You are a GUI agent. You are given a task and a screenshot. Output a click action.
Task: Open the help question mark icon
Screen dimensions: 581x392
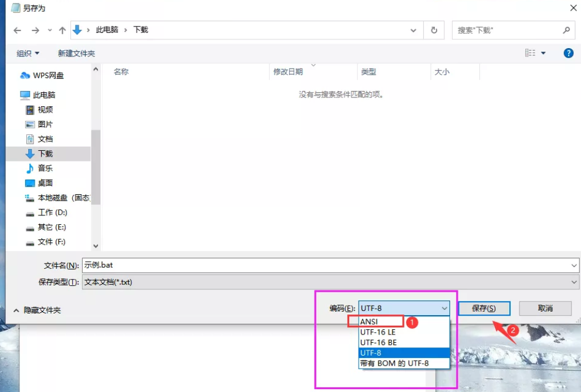coord(568,53)
